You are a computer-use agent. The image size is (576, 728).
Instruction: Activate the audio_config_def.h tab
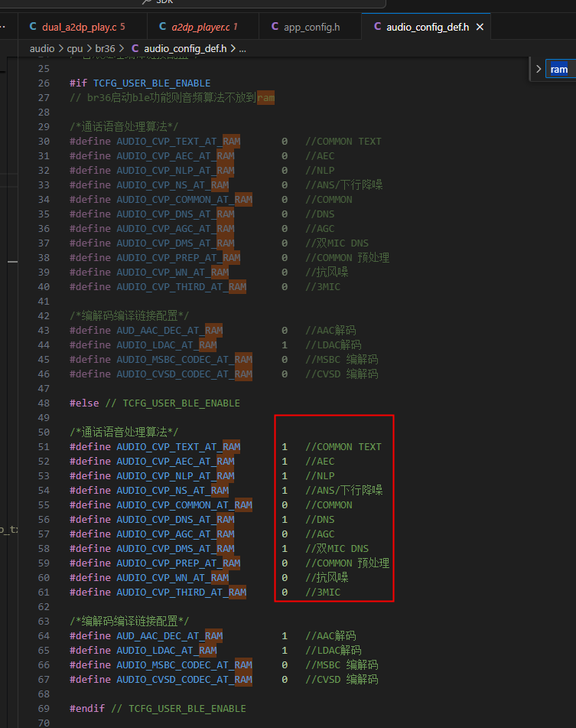pyautogui.click(x=427, y=27)
